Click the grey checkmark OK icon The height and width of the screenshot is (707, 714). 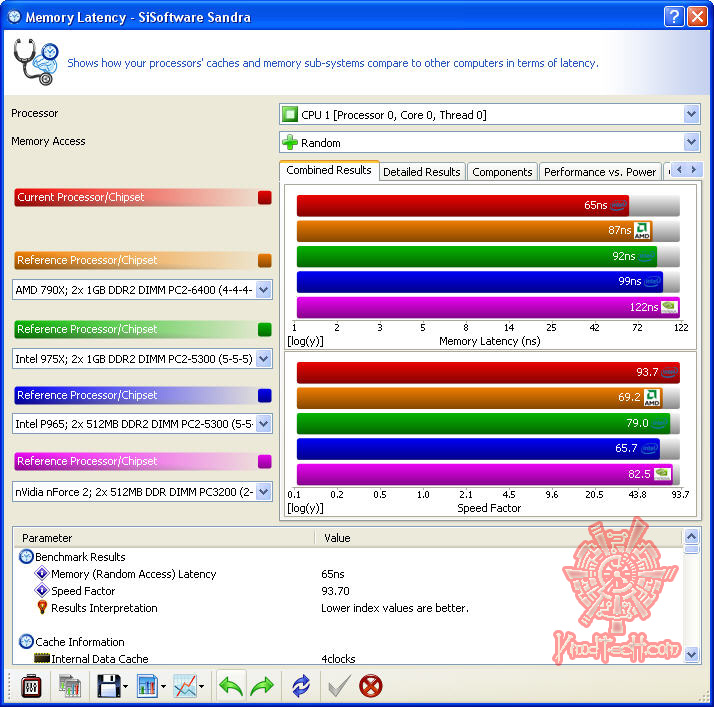tap(339, 686)
